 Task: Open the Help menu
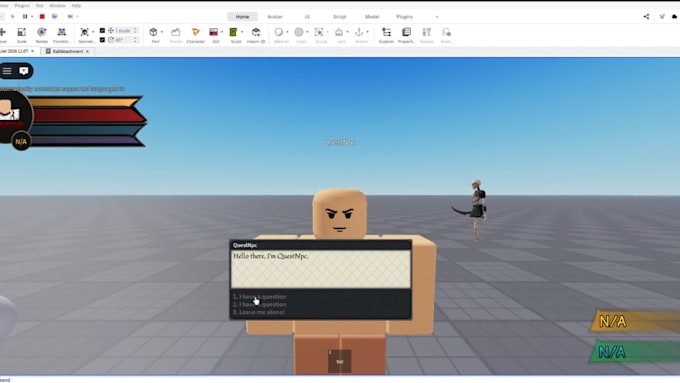(x=76, y=6)
